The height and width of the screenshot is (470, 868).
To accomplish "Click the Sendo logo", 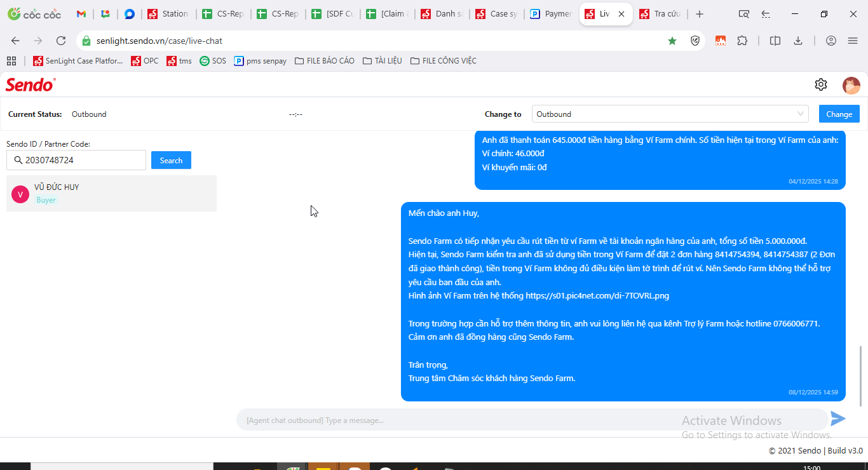I will pos(31,84).
